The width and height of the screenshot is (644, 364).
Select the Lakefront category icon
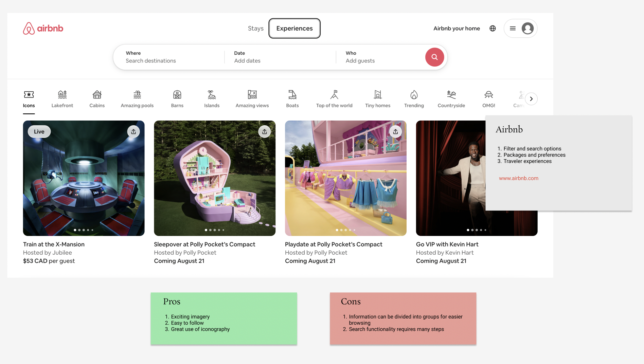point(62,94)
